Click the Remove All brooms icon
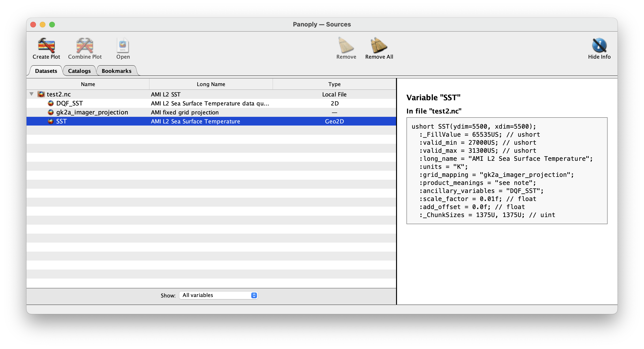The width and height of the screenshot is (644, 349). click(x=379, y=45)
